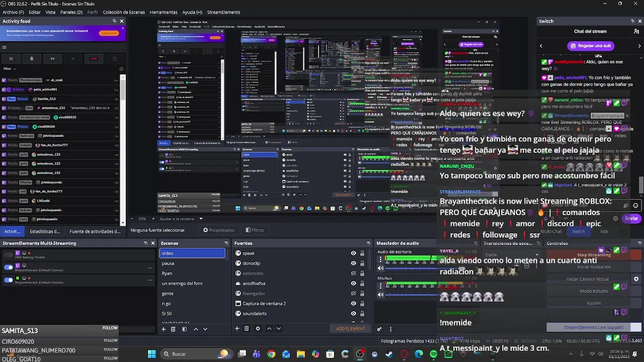
Task: Open the Windows Start menu
Action: [x=151, y=354]
